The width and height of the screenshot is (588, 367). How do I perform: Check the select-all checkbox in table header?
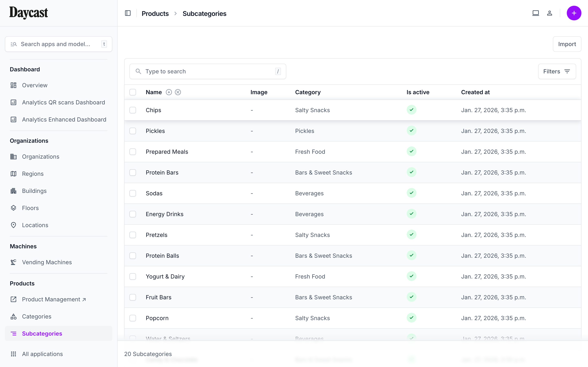133,92
